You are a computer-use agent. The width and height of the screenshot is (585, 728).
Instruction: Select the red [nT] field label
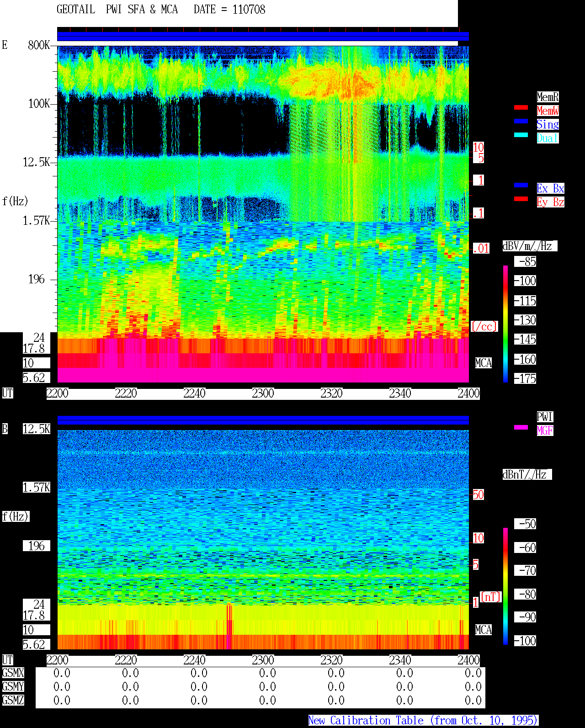tap(491, 597)
